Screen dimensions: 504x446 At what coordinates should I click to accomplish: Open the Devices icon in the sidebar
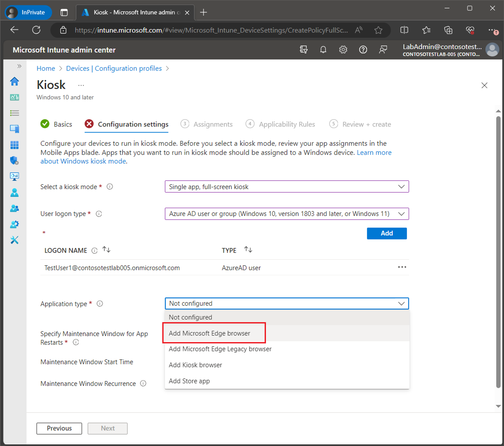(14, 129)
